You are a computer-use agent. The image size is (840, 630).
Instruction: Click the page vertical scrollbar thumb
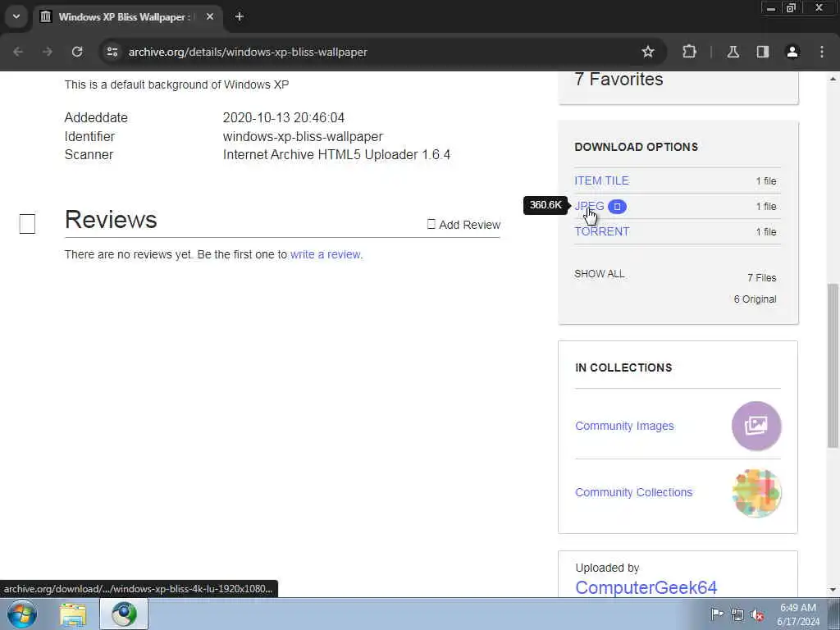tap(833, 365)
